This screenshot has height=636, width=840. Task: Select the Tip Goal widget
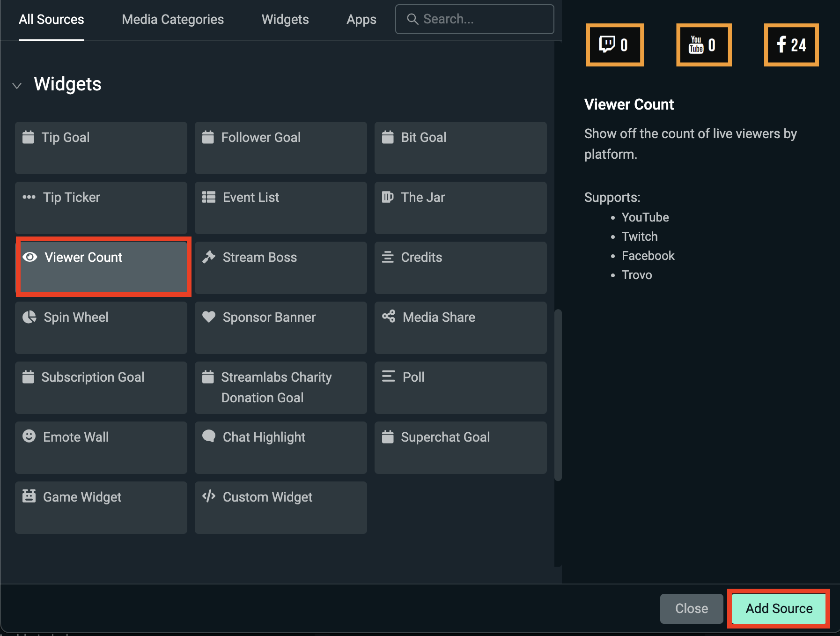tap(101, 148)
